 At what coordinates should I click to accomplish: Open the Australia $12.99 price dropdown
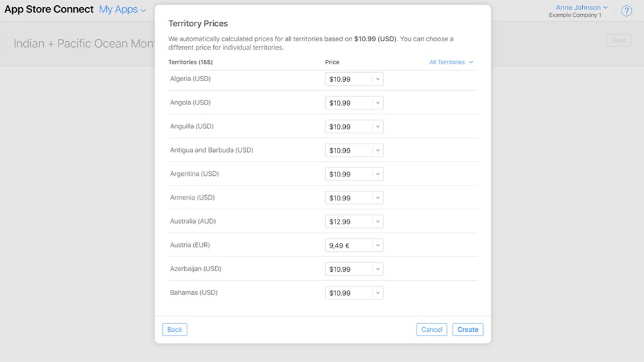(x=354, y=222)
